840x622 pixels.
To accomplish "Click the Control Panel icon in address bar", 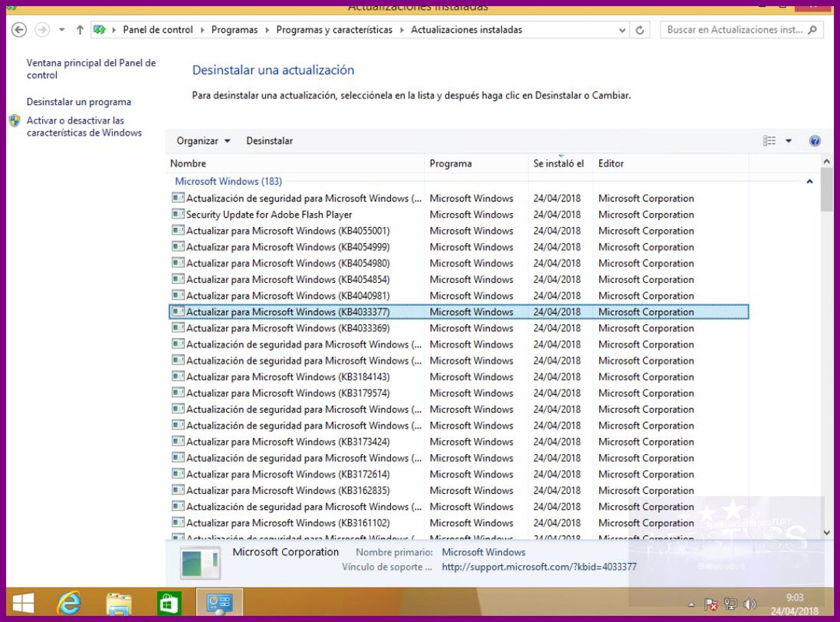I will [x=99, y=30].
